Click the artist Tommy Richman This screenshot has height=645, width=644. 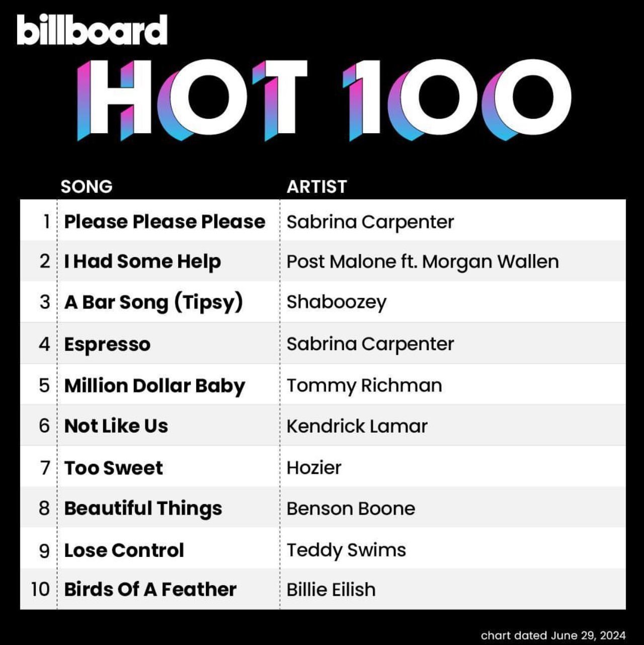click(364, 386)
